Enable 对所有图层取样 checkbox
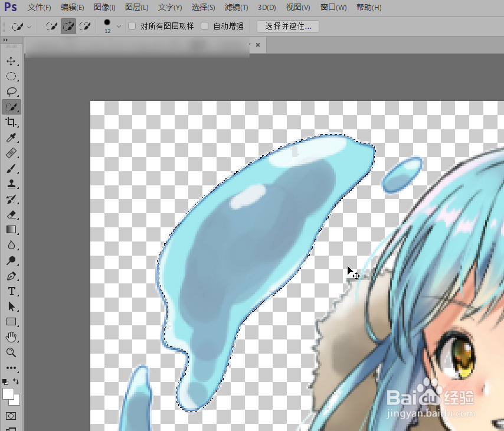 (x=132, y=26)
